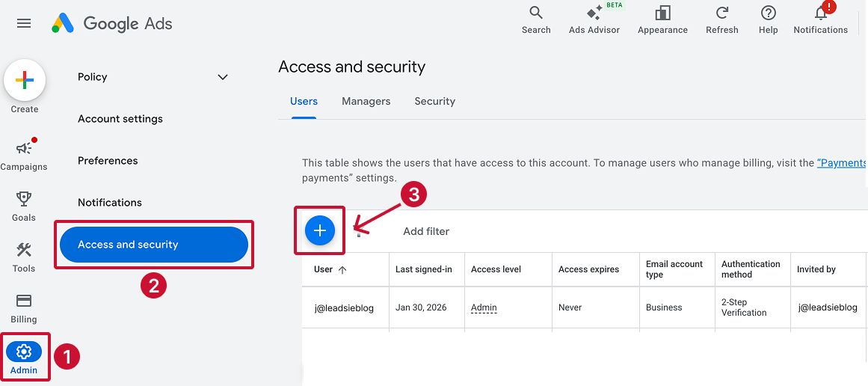868x386 pixels.
Task: Open Notifications menu item in Admin panel
Action: click(x=110, y=202)
